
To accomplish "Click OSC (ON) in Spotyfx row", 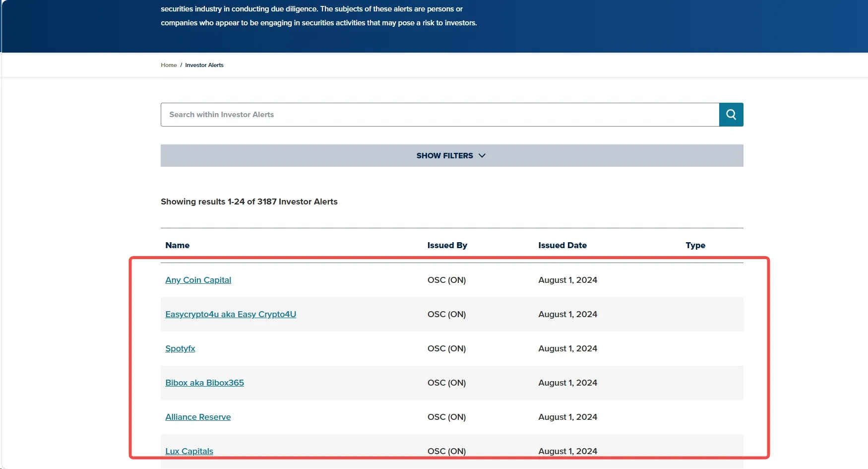I will point(447,348).
